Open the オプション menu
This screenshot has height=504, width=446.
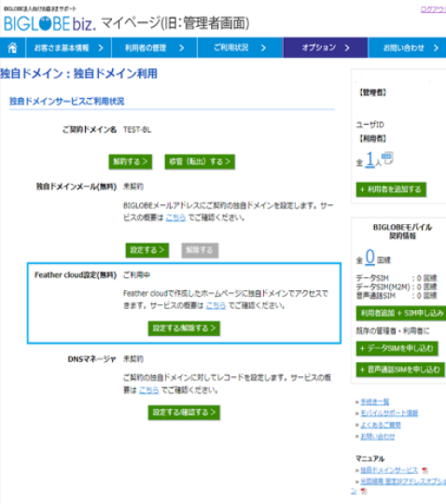326,48
